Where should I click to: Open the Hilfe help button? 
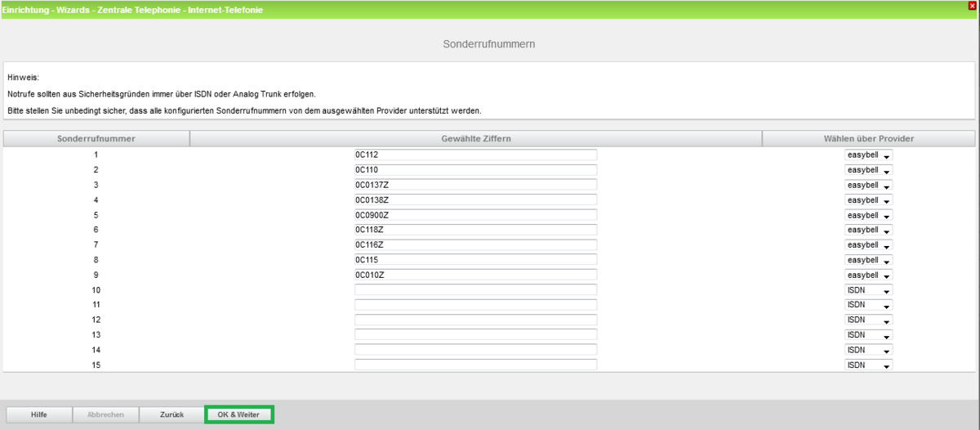pos(39,414)
